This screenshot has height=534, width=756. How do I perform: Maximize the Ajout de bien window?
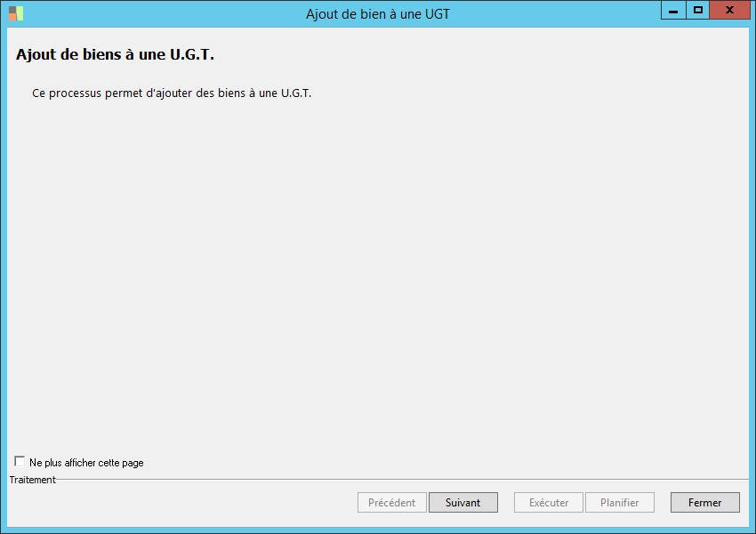697,10
